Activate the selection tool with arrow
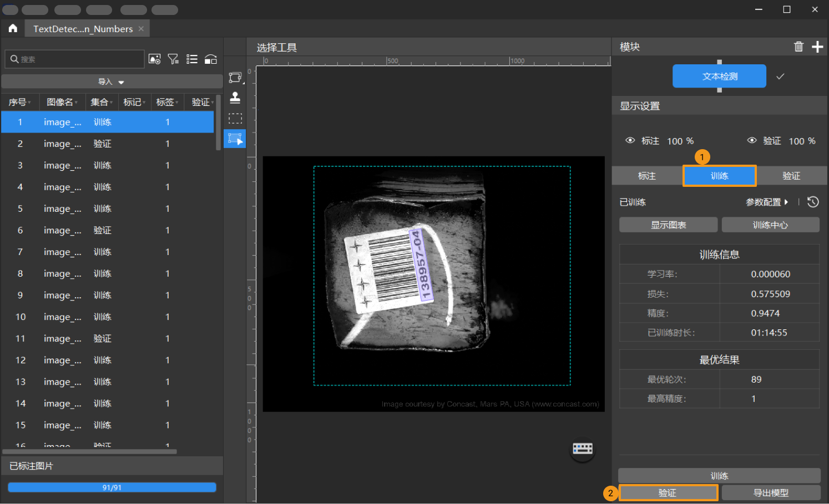829x504 pixels. click(235, 139)
